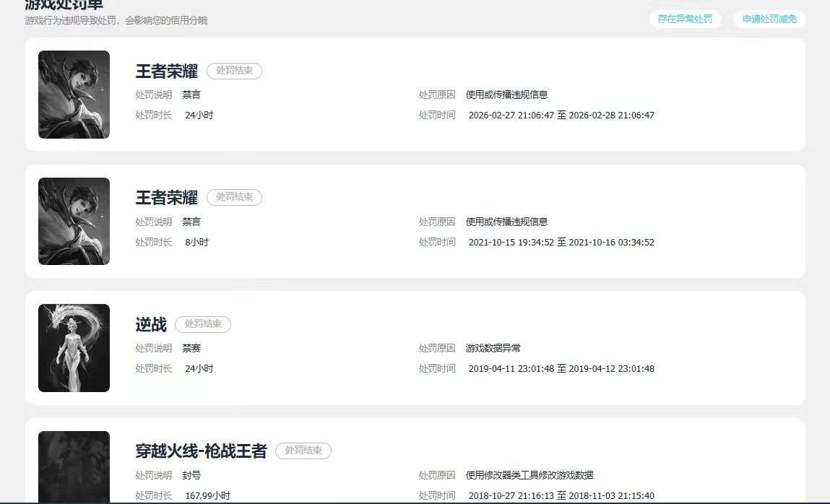
Task: Click 处罚结束 badge beside 穿越火线-枪战王者
Action: coord(303,451)
